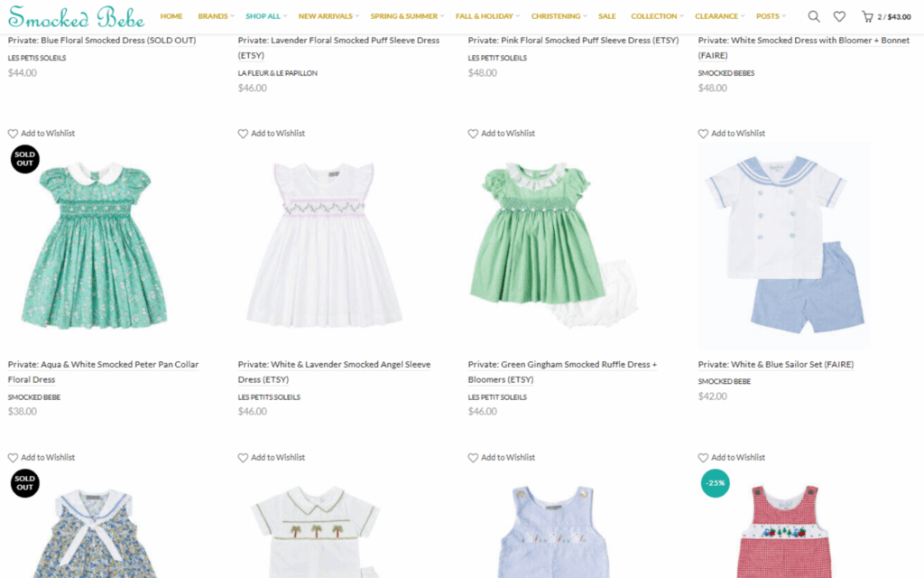The image size is (924, 578).
Task: Go to the Home menu item
Action: coord(171,16)
